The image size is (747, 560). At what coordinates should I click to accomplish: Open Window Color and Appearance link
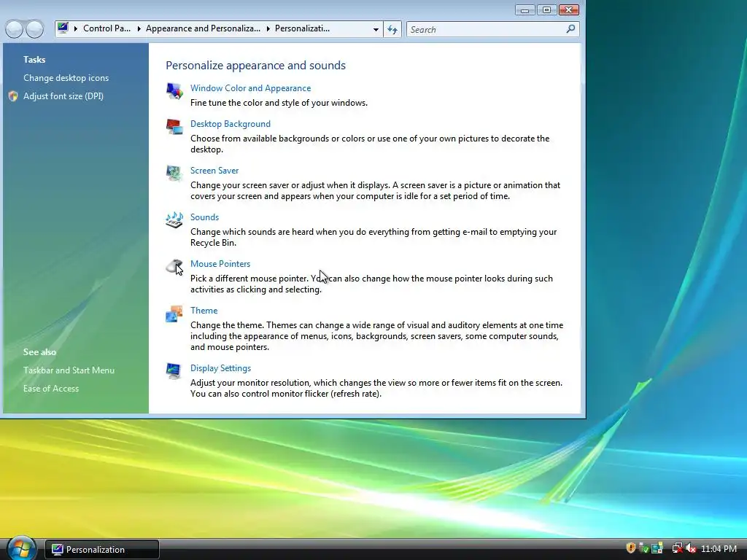click(251, 88)
